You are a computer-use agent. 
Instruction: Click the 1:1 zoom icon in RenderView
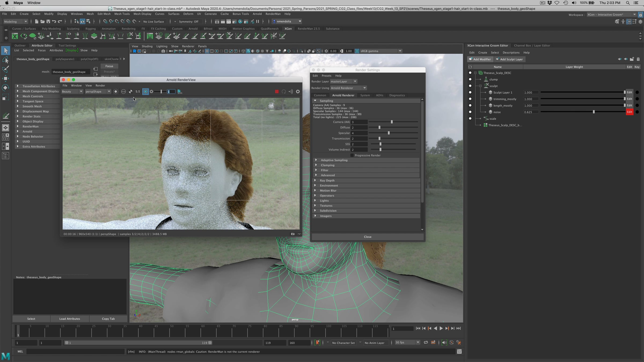click(137, 92)
